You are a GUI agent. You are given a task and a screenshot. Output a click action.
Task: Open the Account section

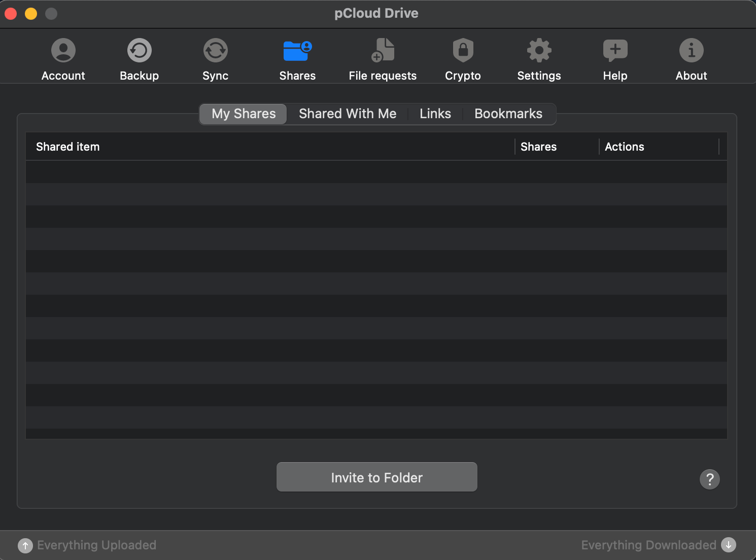click(x=63, y=59)
